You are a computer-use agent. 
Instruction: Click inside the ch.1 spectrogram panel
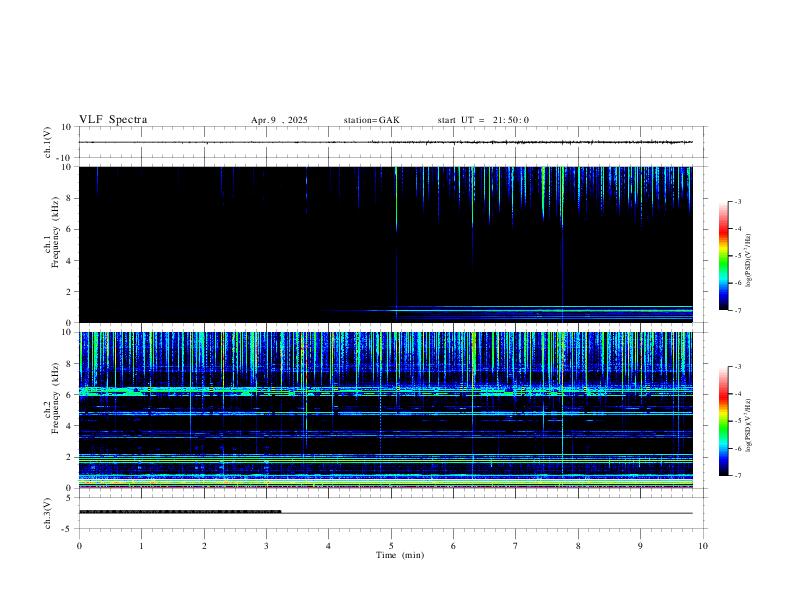(385, 244)
